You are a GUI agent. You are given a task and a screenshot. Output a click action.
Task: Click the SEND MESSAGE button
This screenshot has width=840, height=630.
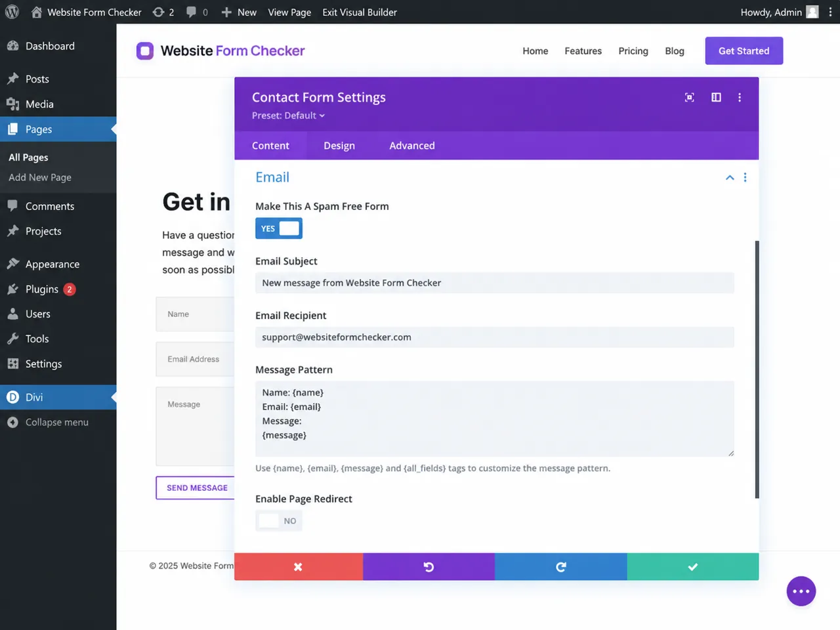tap(196, 488)
